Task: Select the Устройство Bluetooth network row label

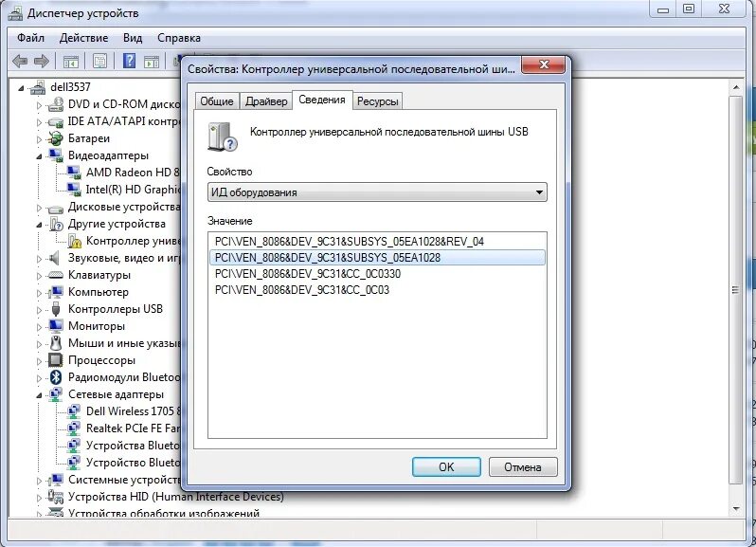Action: tap(133, 462)
